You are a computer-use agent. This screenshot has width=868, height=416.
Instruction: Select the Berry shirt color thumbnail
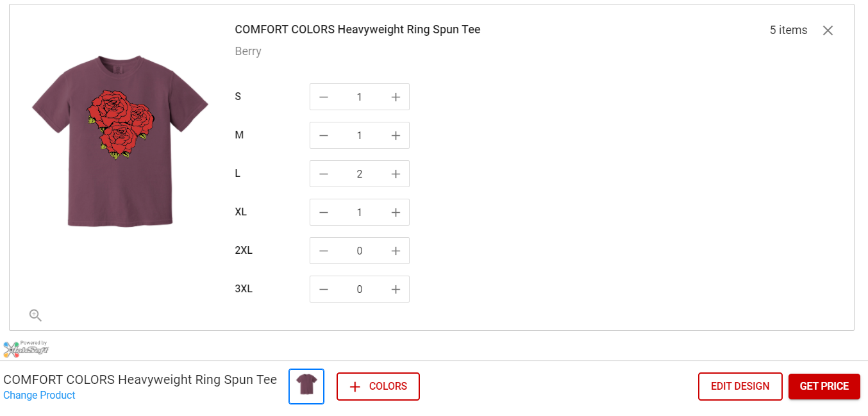pyautogui.click(x=306, y=387)
